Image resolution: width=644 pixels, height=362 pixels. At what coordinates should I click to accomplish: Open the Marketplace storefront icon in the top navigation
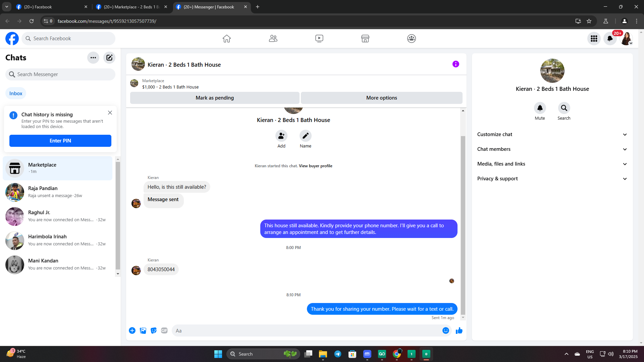click(x=365, y=39)
